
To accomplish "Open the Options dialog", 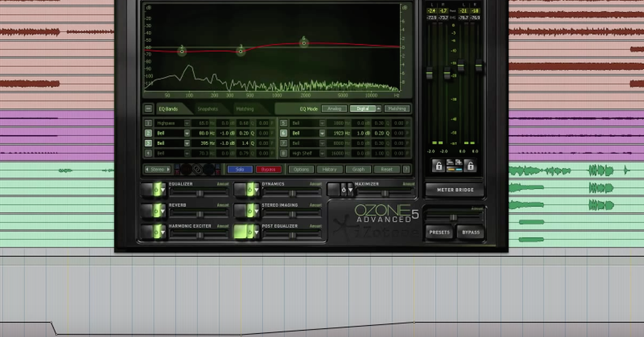I will coord(301,169).
